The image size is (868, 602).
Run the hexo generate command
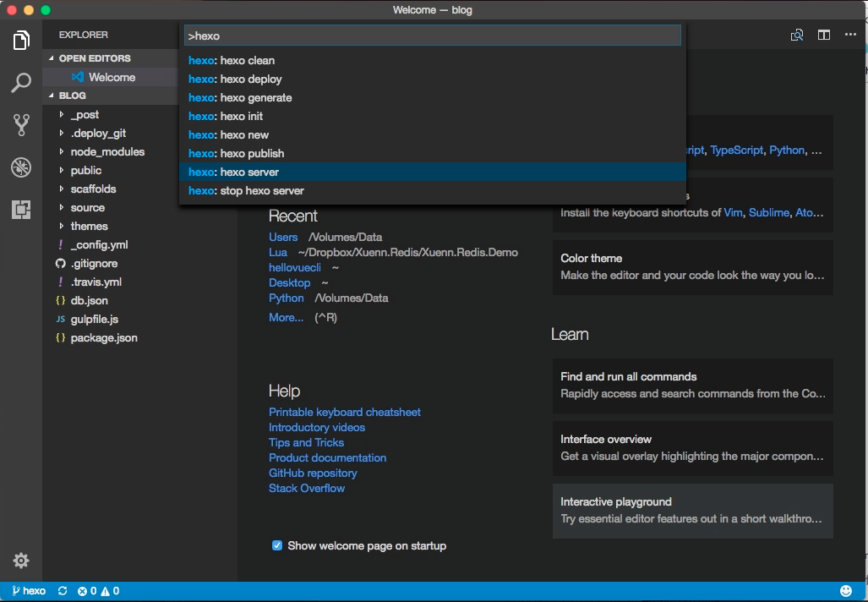tap(433, 97)
